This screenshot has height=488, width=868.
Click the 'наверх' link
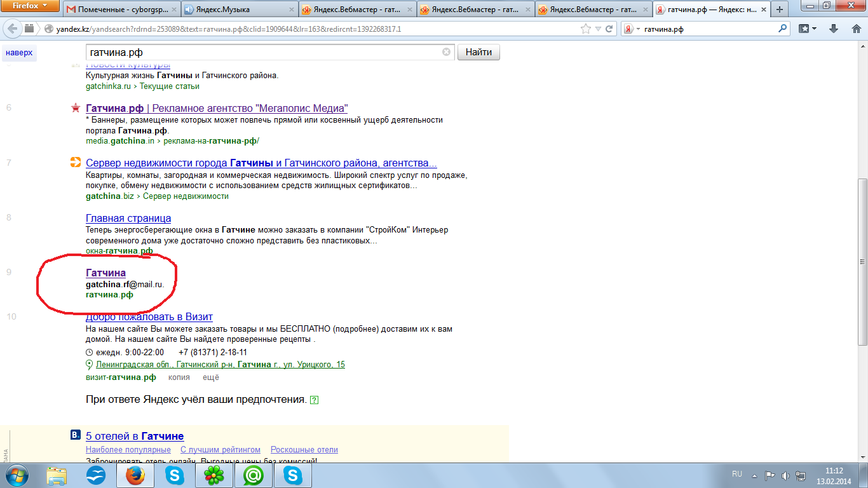(x=19, y=53)
